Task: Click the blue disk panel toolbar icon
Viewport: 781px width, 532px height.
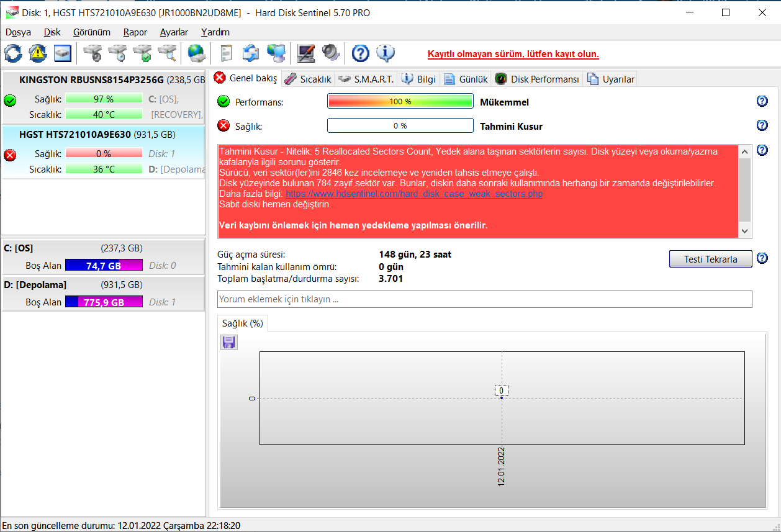Action: tap(63, 53)
